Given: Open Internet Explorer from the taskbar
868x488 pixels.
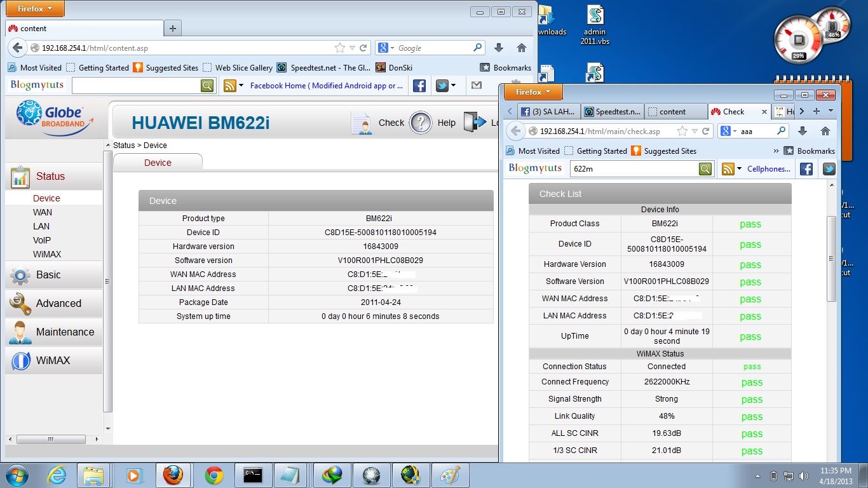Looking at the screenshot, I should click(57, 475).
